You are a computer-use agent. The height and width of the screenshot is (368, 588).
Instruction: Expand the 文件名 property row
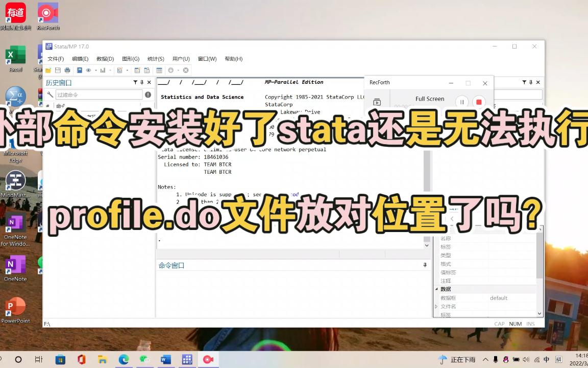click(436, 307)
